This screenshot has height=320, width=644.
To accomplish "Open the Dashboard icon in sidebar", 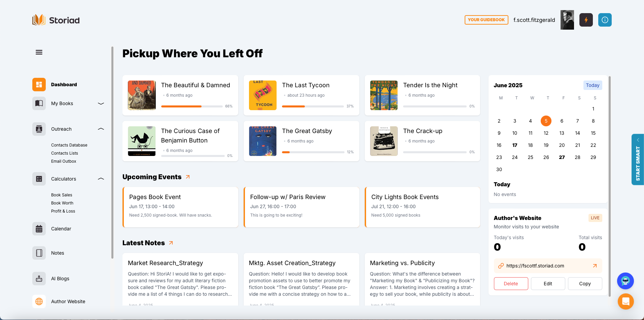I will tap(39, 85).
